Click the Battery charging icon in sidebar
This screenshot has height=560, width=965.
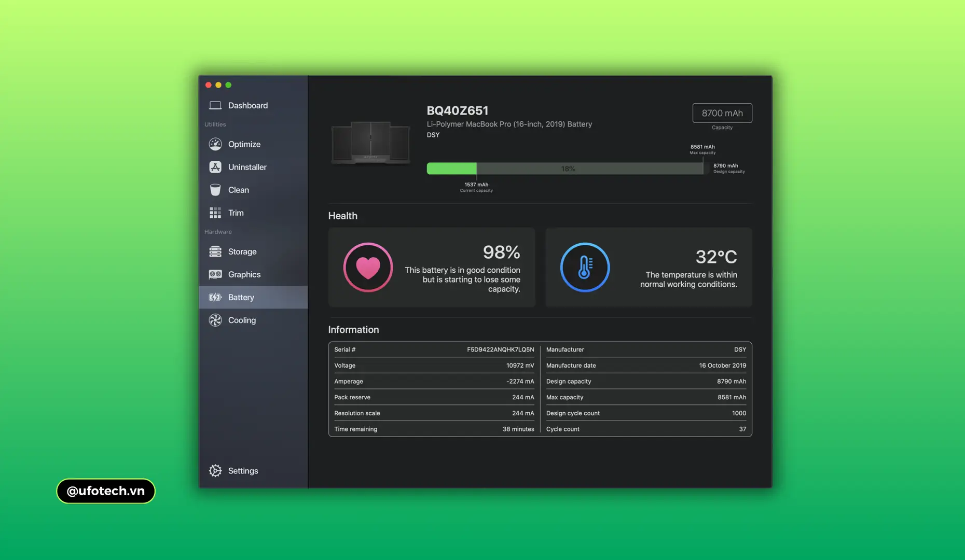(215, 297)
